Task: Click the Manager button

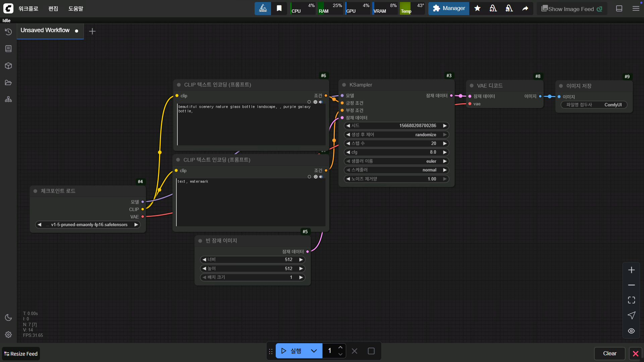Action: point(448,8)
